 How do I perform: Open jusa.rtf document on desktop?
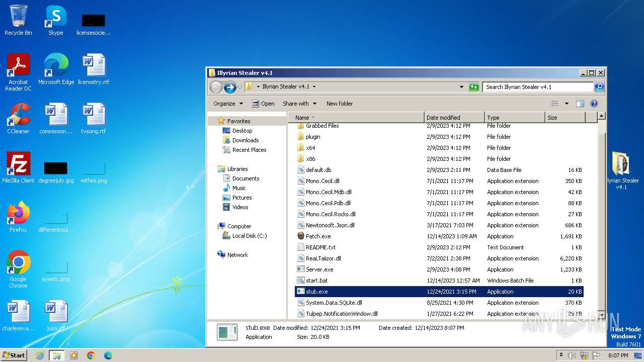click(56, 316)
